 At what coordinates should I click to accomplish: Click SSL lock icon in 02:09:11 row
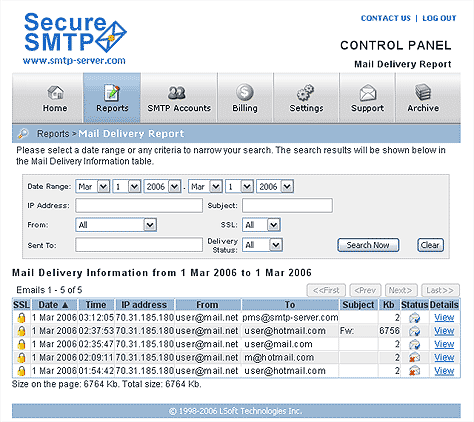pos(21,358)
